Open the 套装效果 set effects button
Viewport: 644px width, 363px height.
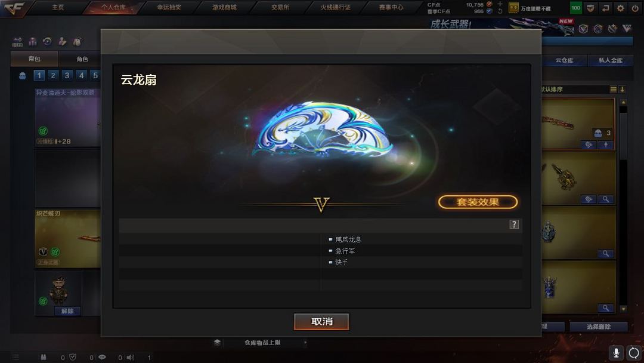click(478, 202)
